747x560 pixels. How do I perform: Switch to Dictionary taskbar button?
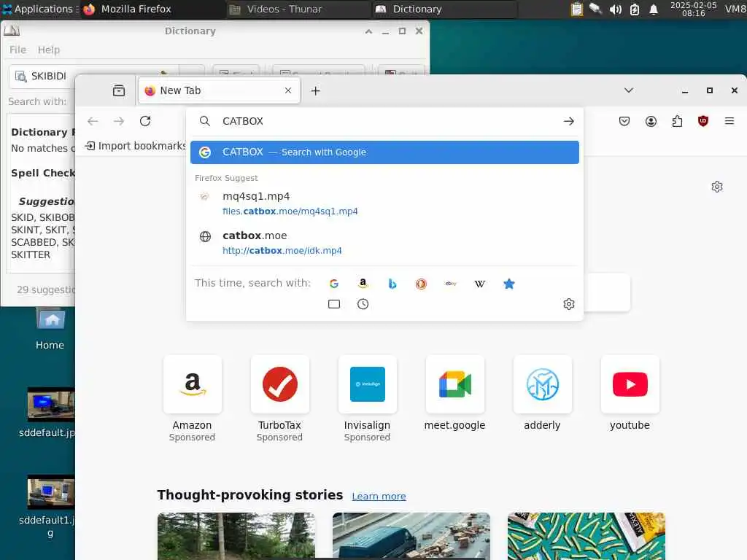pos(444,9)
